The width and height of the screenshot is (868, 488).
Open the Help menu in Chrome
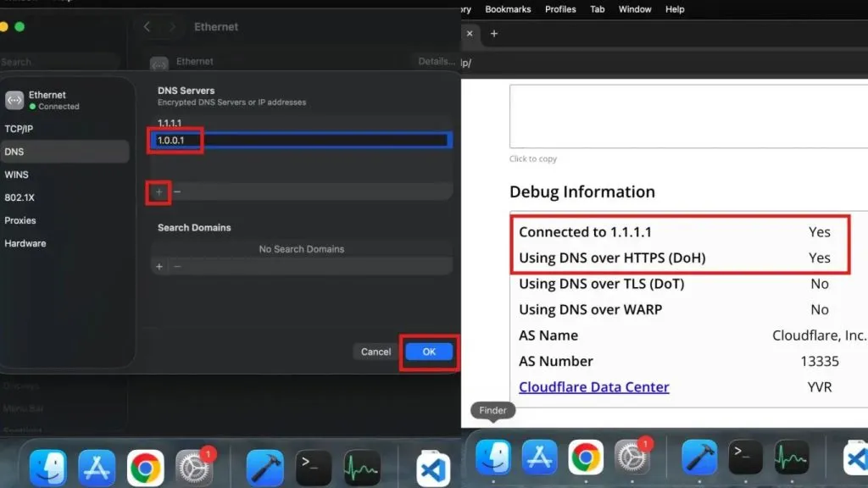coord(675,9)
